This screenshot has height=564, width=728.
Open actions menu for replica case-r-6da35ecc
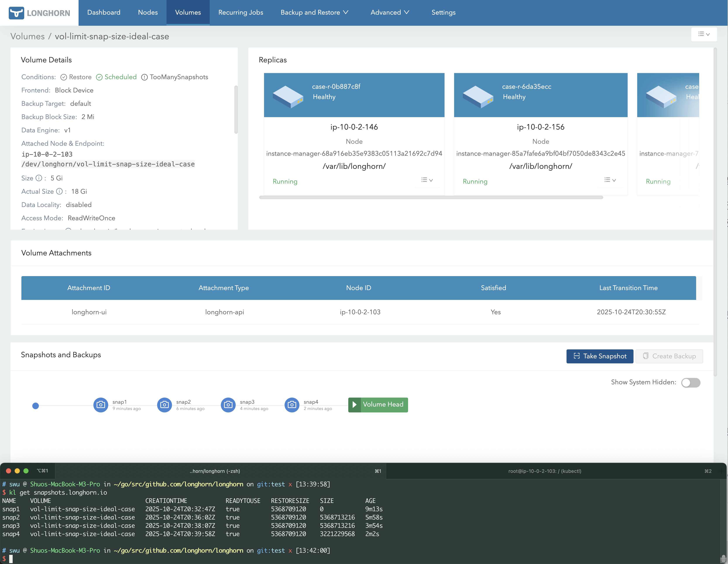point(610,180)
